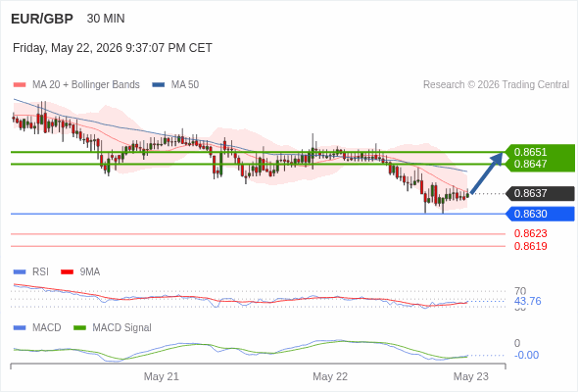
Task: Click the MACD zero level label
Action: click(517, 343)
